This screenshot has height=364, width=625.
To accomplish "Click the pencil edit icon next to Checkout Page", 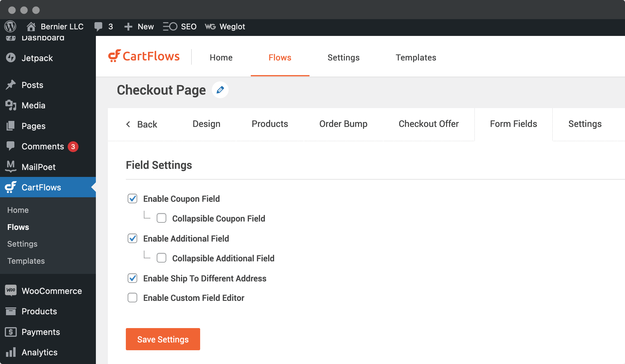I will pos(219,90).
